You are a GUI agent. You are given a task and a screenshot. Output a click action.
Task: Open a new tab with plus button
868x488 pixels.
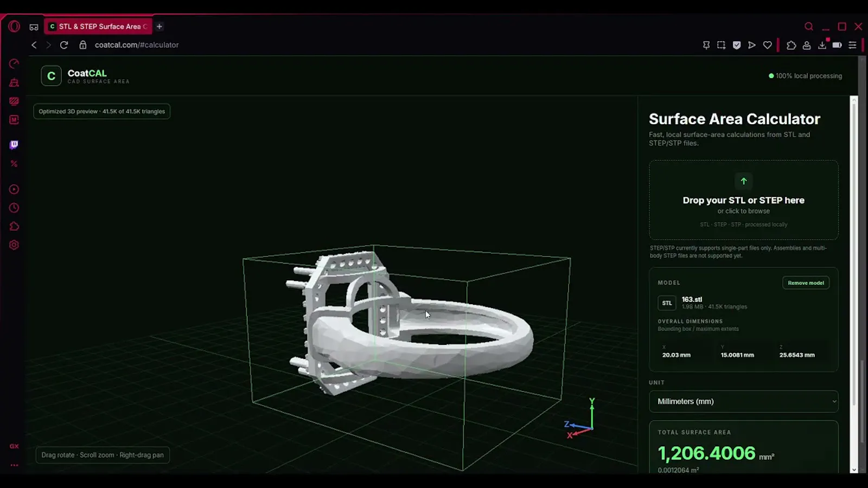coord(159,26)
